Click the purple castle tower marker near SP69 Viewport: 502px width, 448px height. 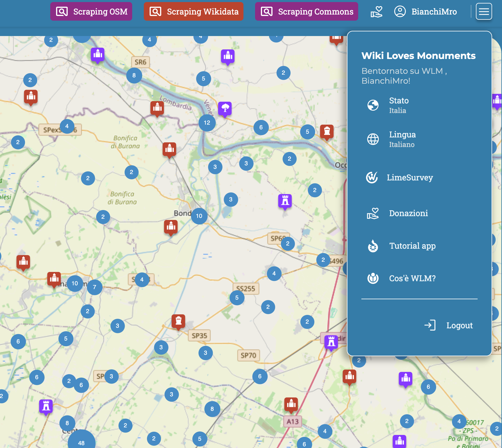click(x=285, y=200)
